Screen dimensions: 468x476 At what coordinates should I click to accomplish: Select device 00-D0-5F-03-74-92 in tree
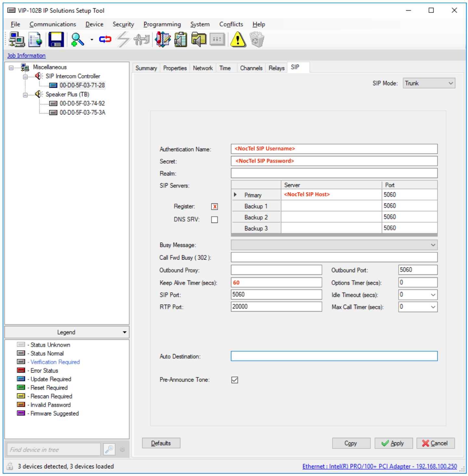click(82, 104)
